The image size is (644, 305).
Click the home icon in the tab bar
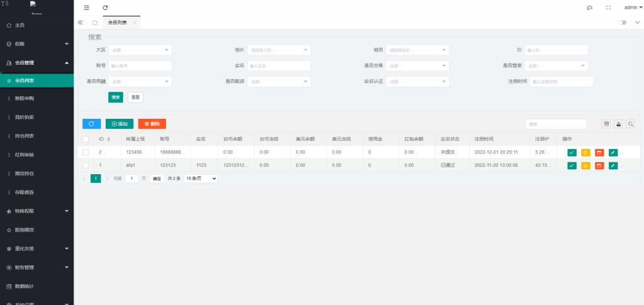coord(94,23)
